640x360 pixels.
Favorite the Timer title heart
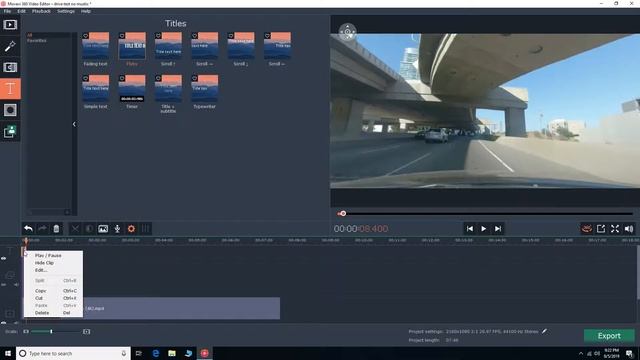pyautogui.click(x=122, y=78)
